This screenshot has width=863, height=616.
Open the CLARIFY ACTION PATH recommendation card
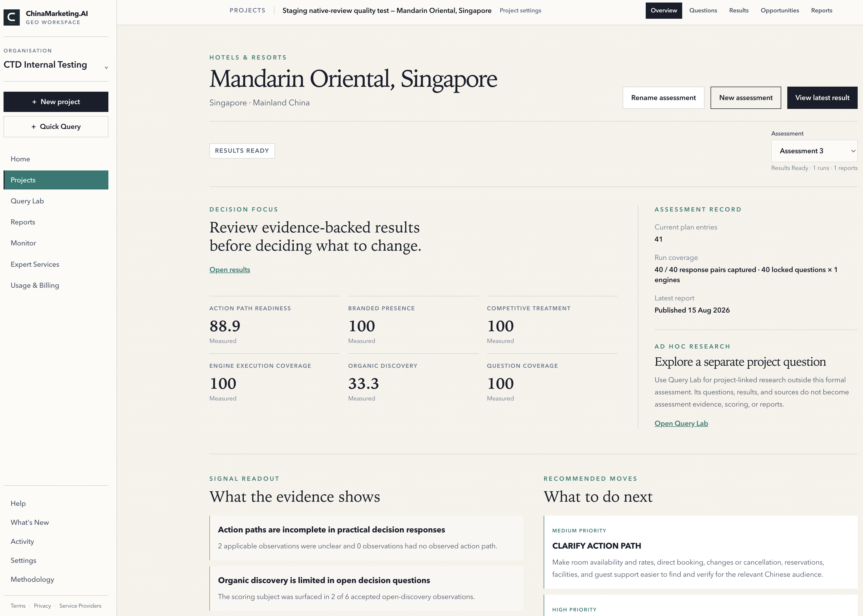(701, 552)
